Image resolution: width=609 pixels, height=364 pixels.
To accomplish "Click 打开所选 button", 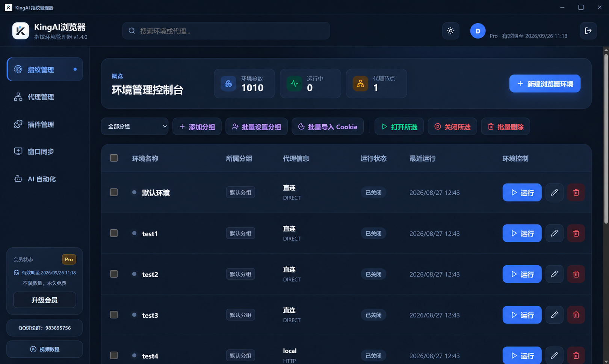I will pos(399,126).
